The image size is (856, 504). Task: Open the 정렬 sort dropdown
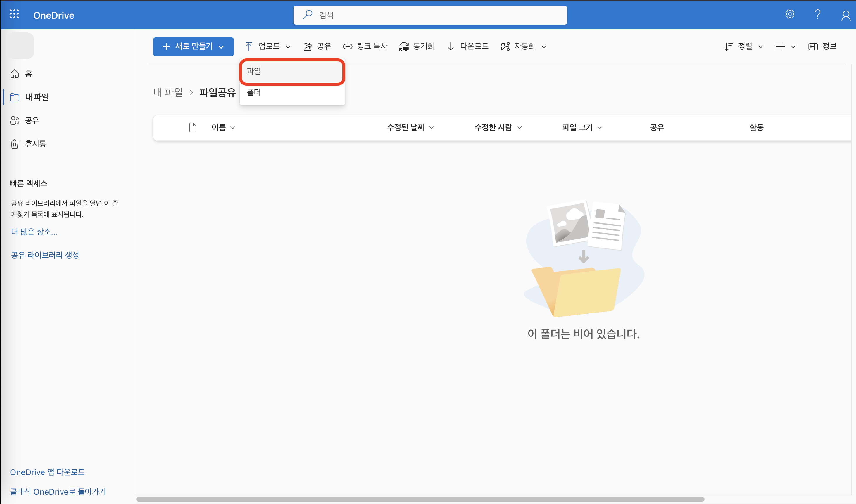744,46
